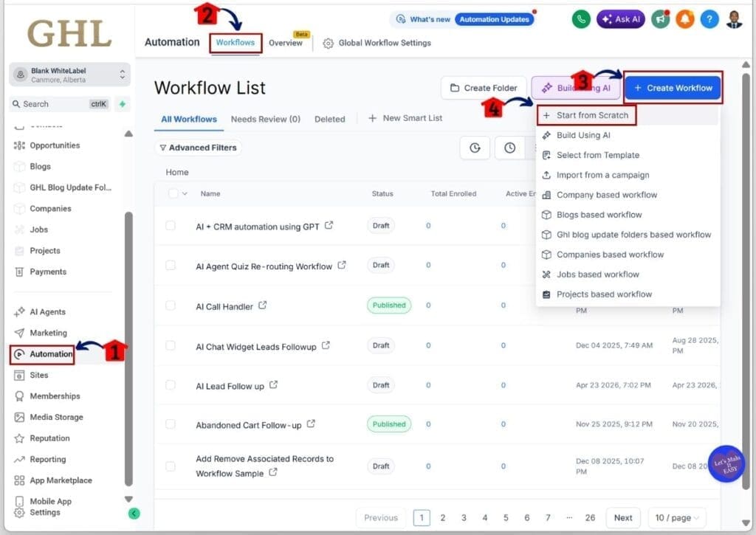Open the Ask AI assistant button
Image resolution: width=756 pixels, height=535 pixels.
click(620, 19)
